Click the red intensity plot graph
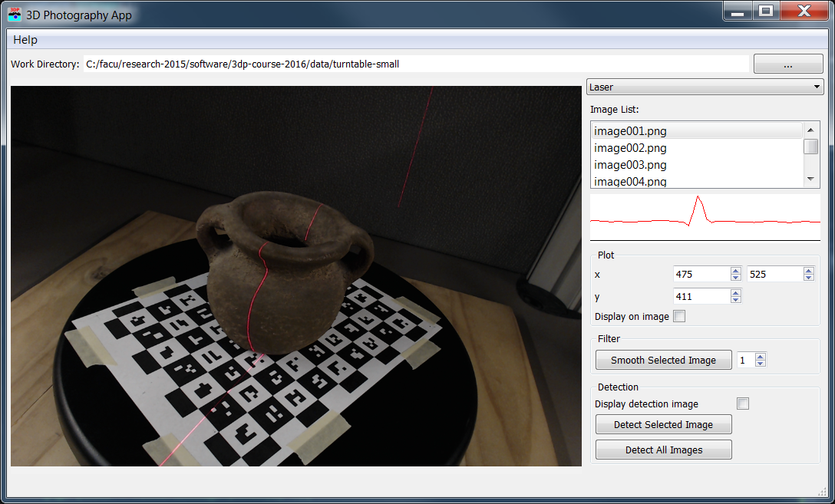The height and width of the screenshot is (504, 835). (x=705, y=218)
